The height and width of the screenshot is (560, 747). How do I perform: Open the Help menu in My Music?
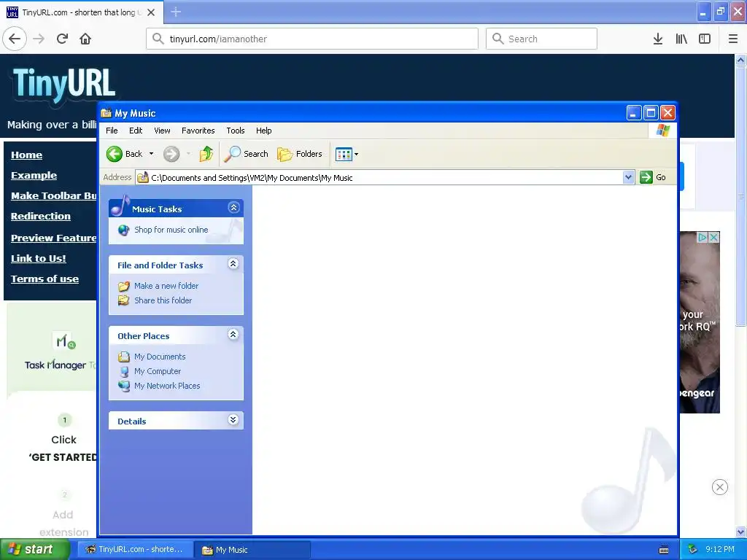(263, 131)
